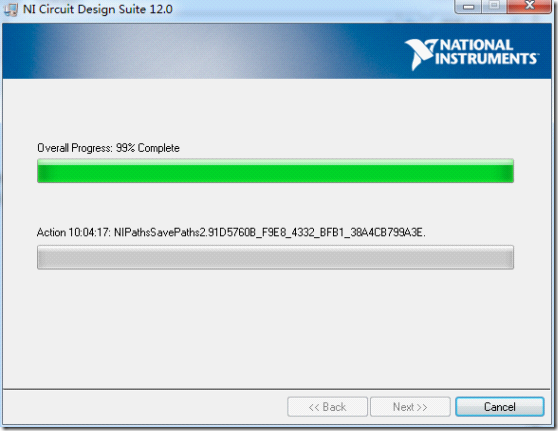Click the greyed-out maximize window button

pyautogui.click(x=494, y=6)
